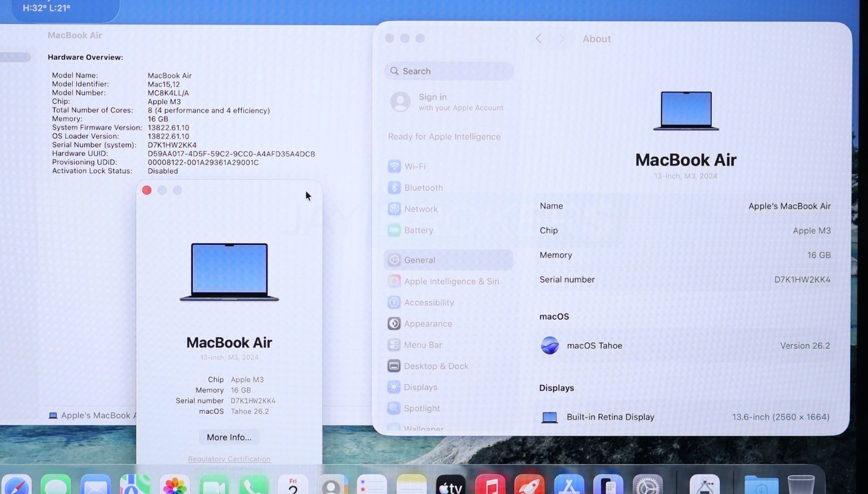The height and width of the screenshot is (494, 868).
Task: Select General in the settings sidebar
Action: pyautogui.click(x=419, y=260)
